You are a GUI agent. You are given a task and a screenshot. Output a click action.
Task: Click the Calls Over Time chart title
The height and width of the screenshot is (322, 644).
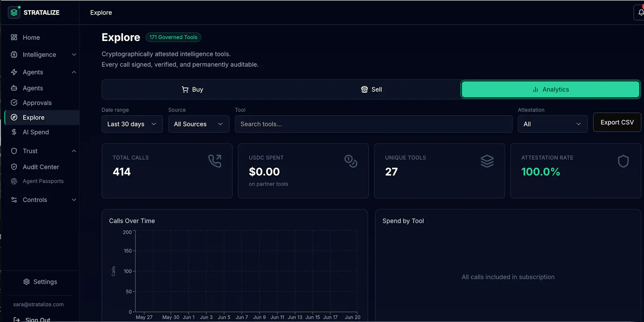tap(132, 221)
